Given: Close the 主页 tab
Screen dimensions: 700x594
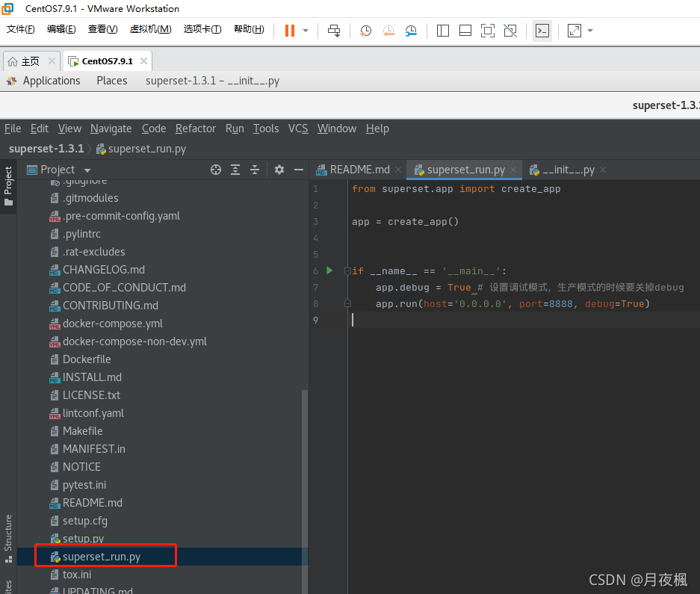Looking at the screenshot, I should coord(52,61).
